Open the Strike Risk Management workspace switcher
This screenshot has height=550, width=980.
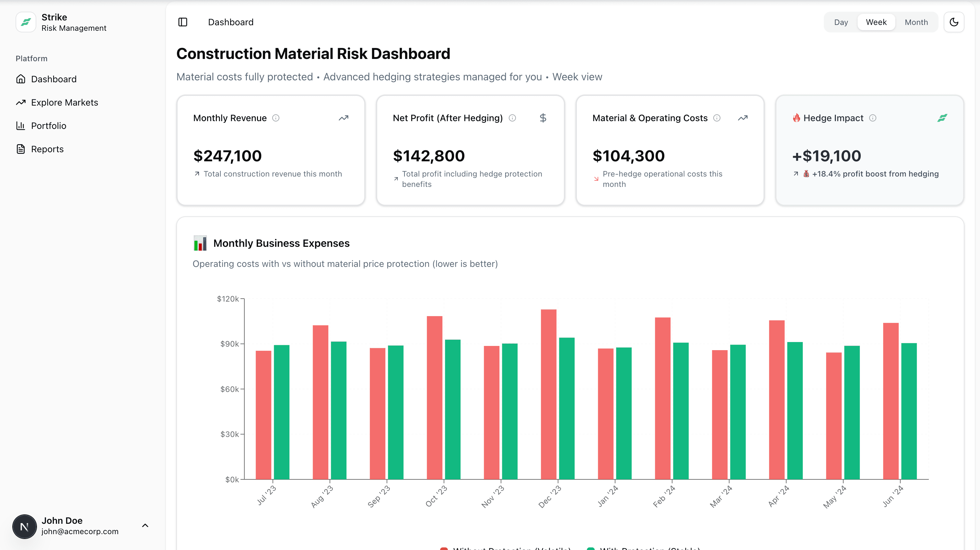[74, 22]
